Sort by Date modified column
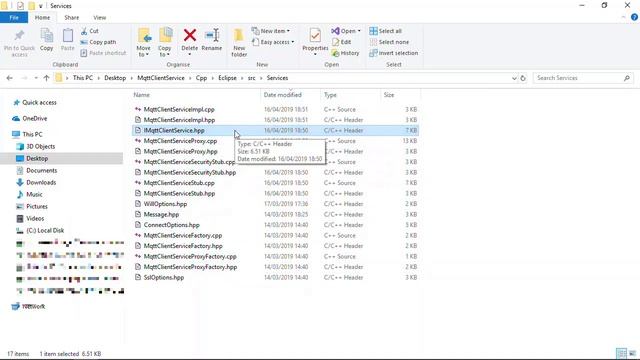The image size is (640, 360). (291, 95)
